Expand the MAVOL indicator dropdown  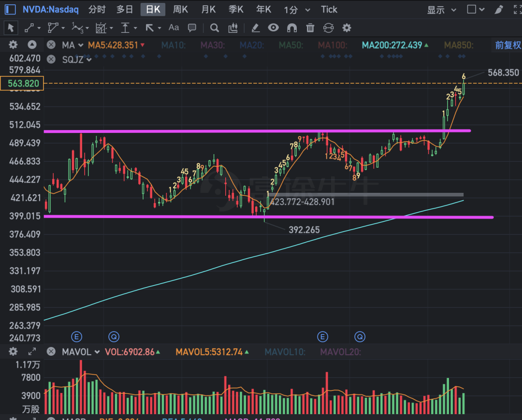(x=80, y=352)
